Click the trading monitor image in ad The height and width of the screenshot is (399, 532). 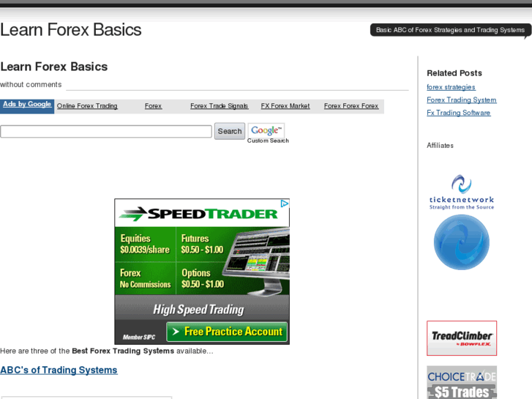pyautogui.click(x=258, y=261)
